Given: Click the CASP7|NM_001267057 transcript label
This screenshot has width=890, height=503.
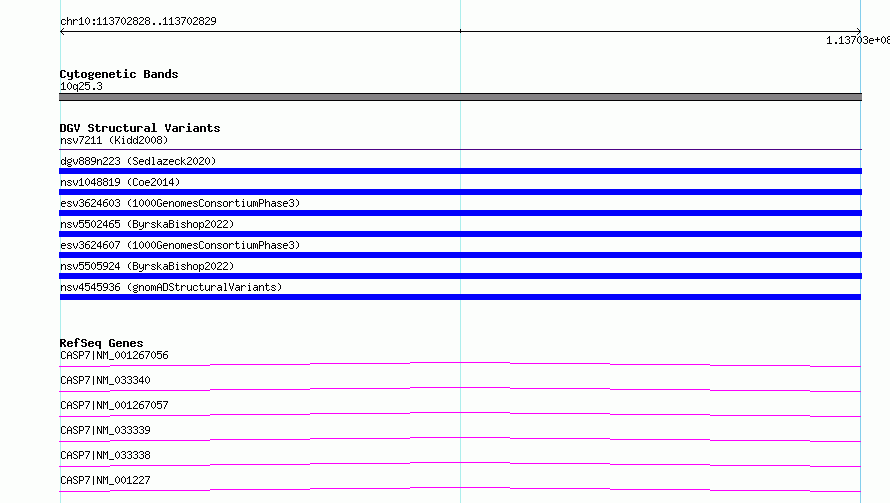Looking at the screenshot, I should pos(114,405).
